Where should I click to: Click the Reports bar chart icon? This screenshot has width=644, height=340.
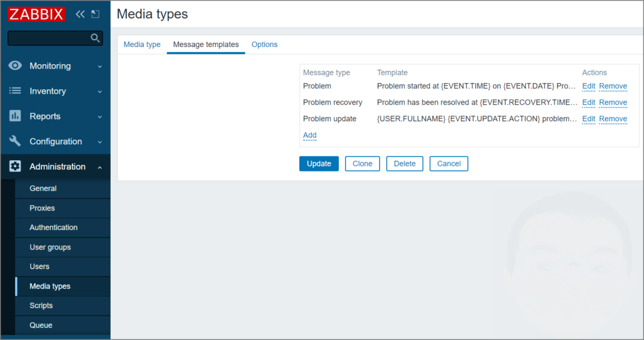coord(15,116)
